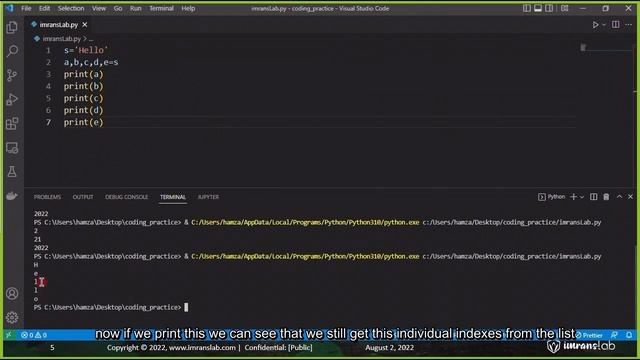Open the Run menu
640x360 pixels.
tap(136, 8)
